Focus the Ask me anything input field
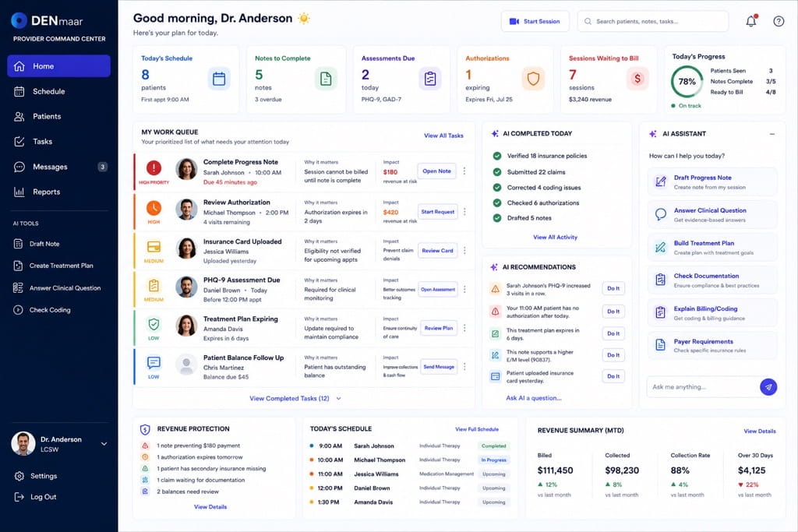Viewport: 798px width, 532px height. pyautogui.click(x=702, y=387)
